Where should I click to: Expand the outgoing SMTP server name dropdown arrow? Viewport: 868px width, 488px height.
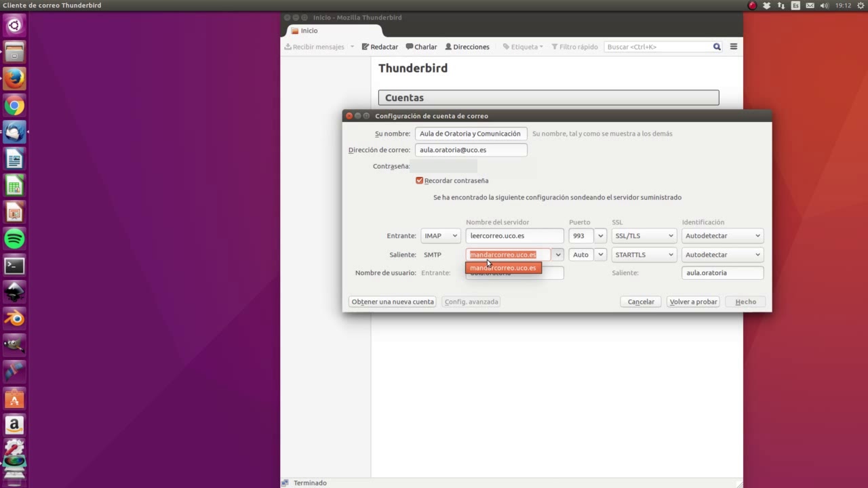click(x=558, y=255)
